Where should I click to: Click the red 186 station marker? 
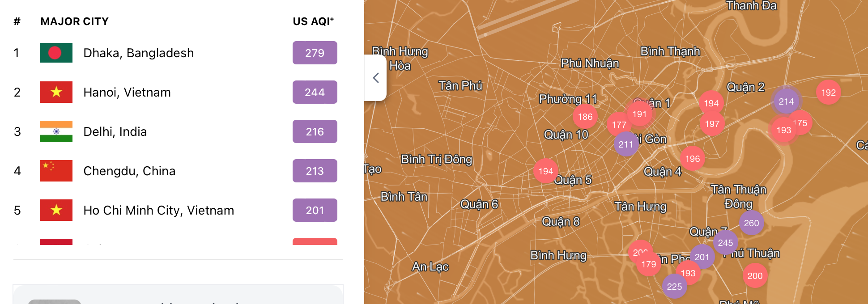[585, 117]
